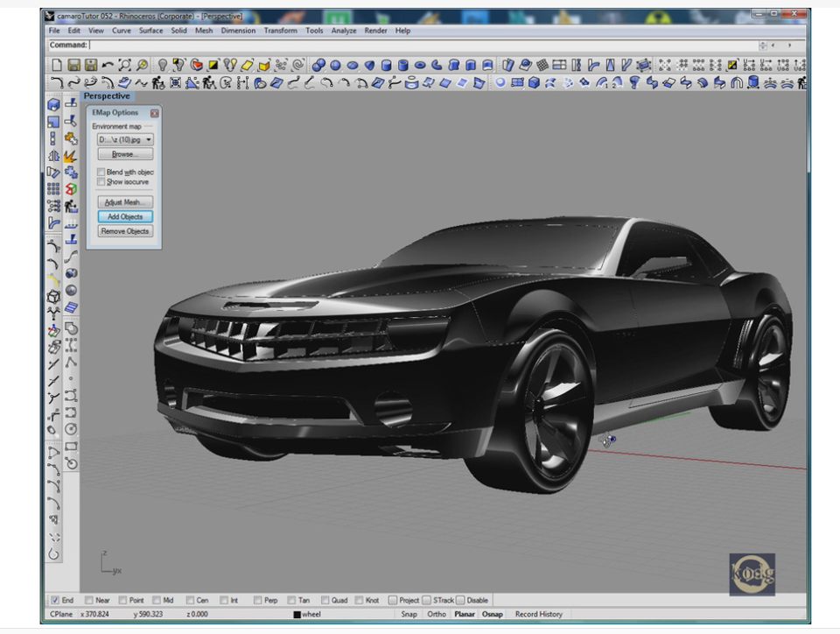Click the Adjust Mesh button

[x=125, y=202]
